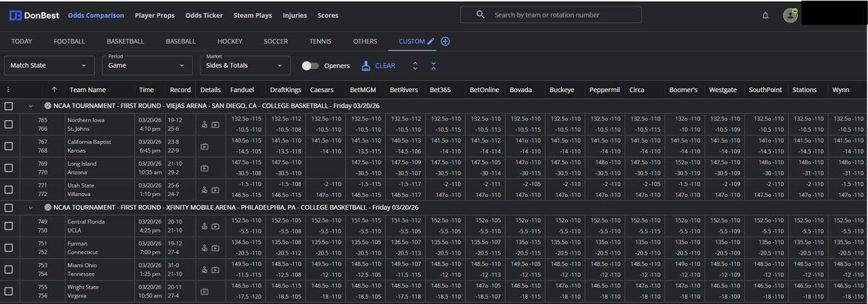
Task: Check the California Baptist row checkbox
Action: [x=8, y=146]
